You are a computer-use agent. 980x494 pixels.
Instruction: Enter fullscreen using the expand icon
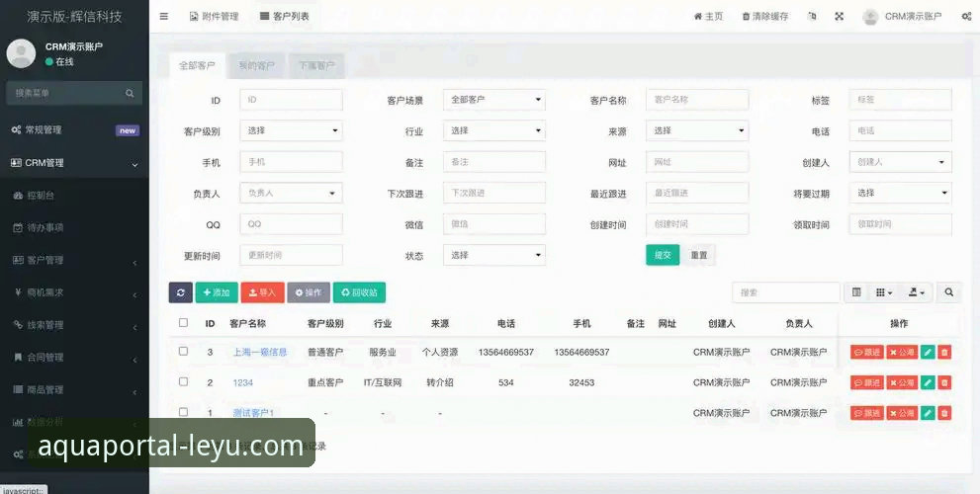tap(840, 16)
